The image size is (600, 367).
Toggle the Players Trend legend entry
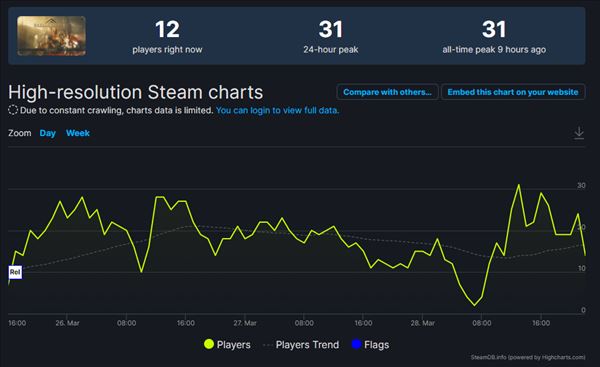[301, 344]
